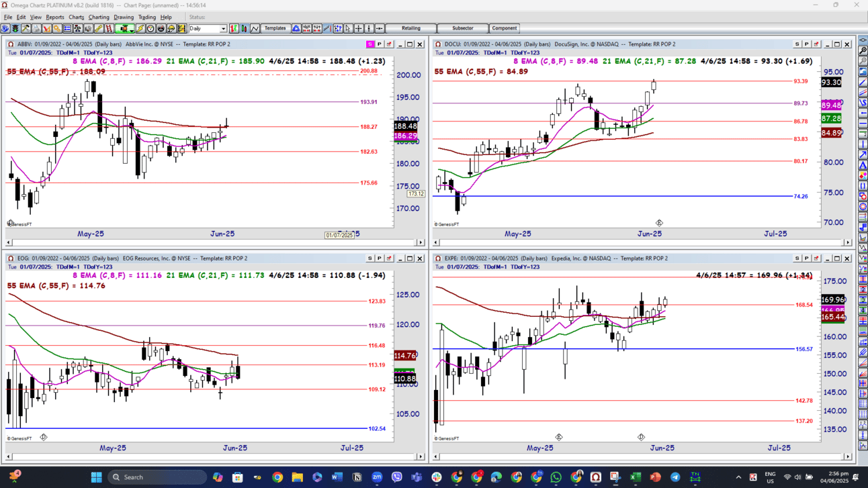Click the 93.39 level label on DOCU chart

[x=801, y=81]
